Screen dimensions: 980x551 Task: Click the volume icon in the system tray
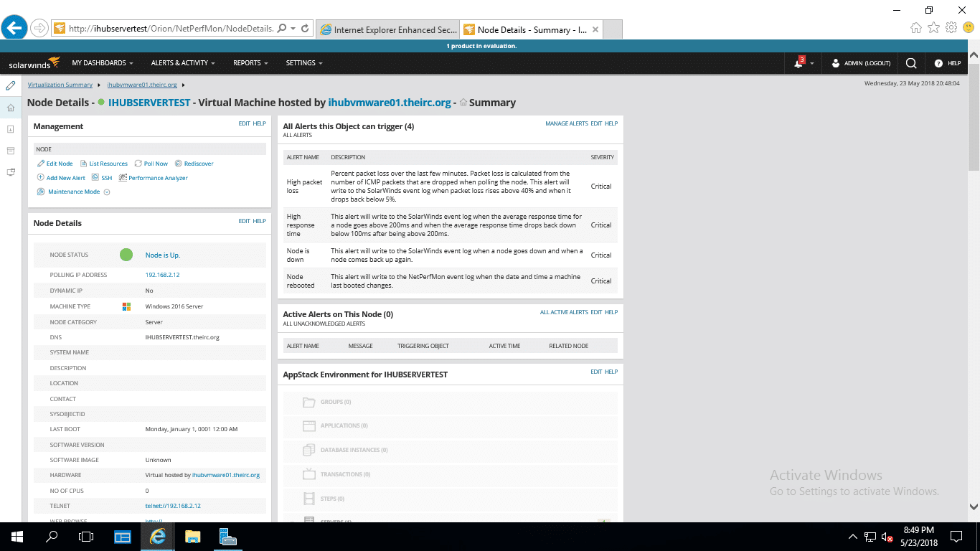click(x=887, y=537)
